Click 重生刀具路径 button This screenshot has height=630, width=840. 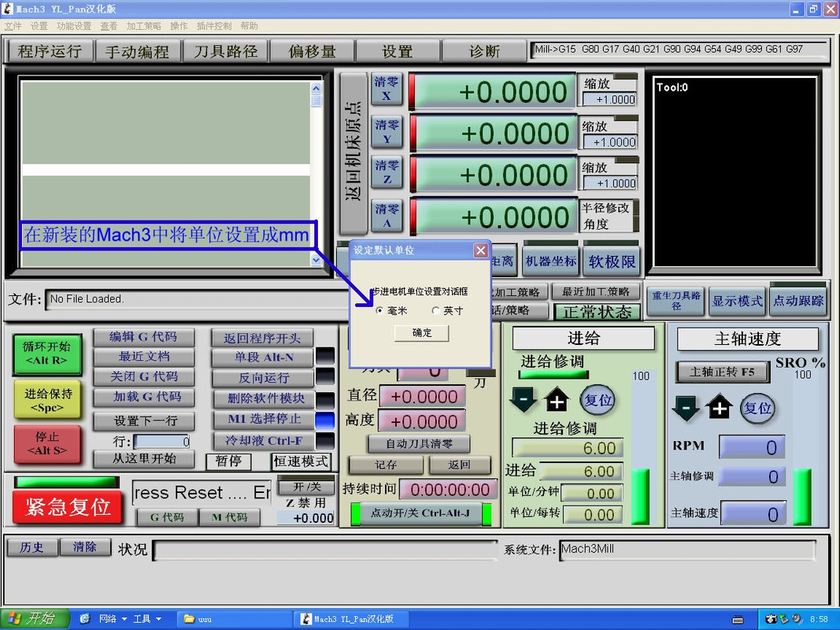pyautogui.click(x=676, y=301)
